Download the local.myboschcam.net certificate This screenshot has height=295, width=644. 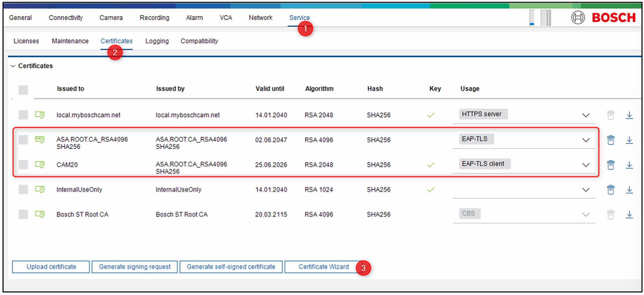coord(629,115)
